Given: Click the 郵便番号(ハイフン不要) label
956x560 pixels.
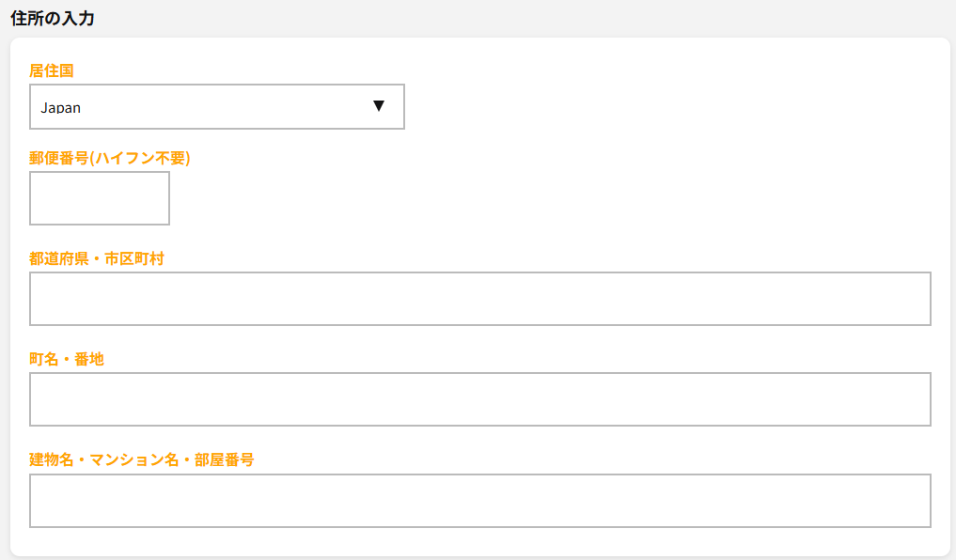Looking at the screenshot, I should coord(110,158).
